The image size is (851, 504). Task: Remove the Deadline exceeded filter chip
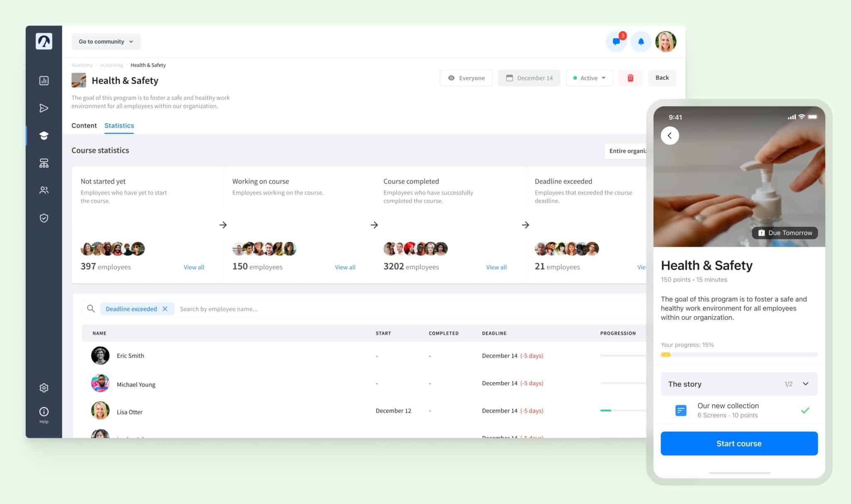click(x=165, y=309)
